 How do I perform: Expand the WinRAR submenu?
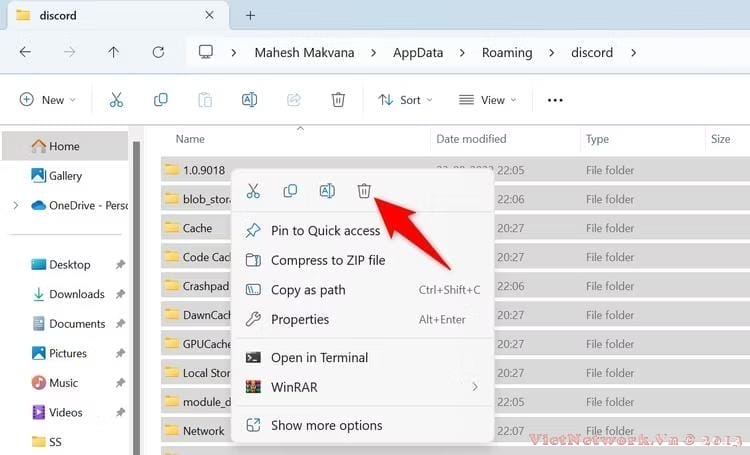pos(475,387)
